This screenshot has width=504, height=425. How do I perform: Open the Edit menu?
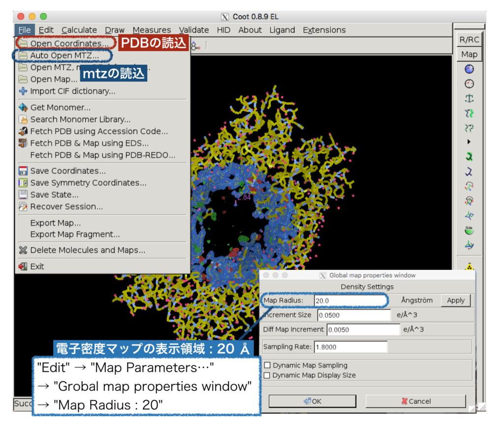coord(46,30)
